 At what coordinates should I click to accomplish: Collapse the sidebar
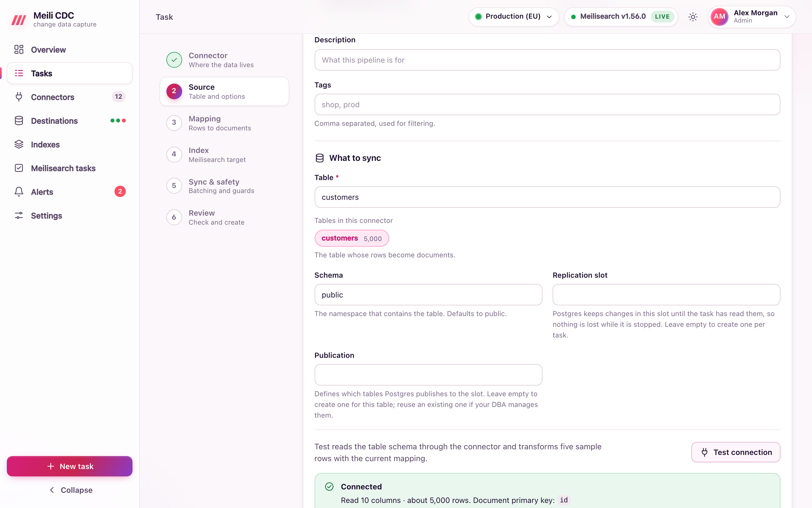pyautogui.click(x=70, y=490)
